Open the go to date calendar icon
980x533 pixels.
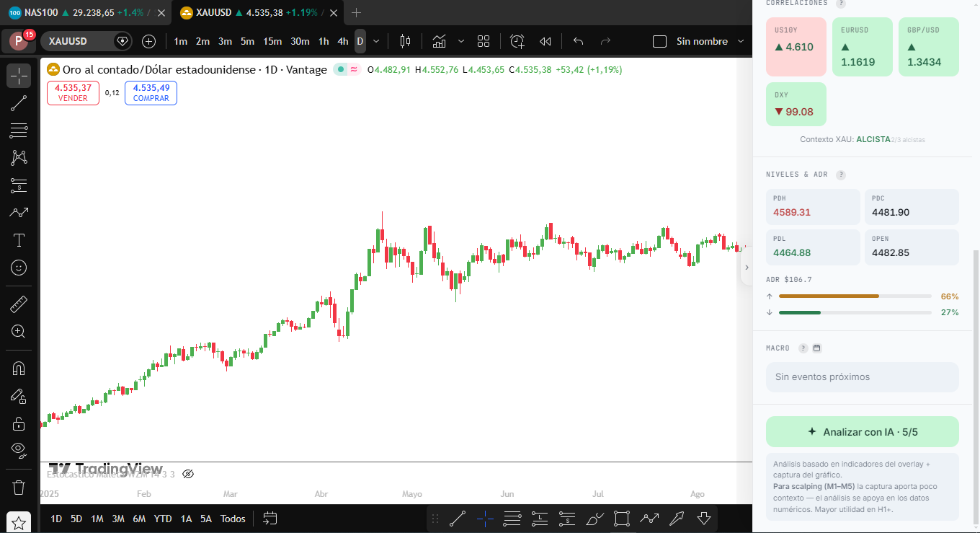(270, 519)
